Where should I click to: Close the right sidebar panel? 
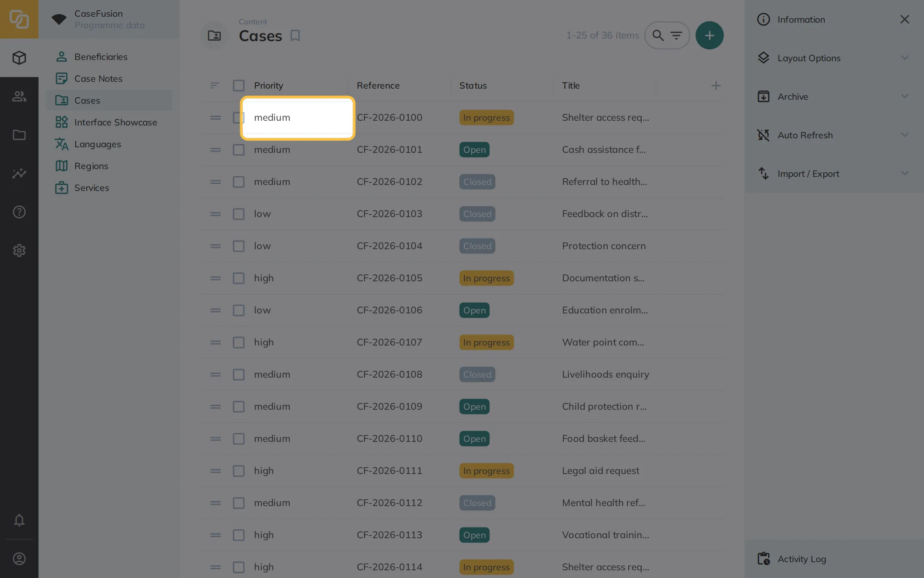pos(904,19)
